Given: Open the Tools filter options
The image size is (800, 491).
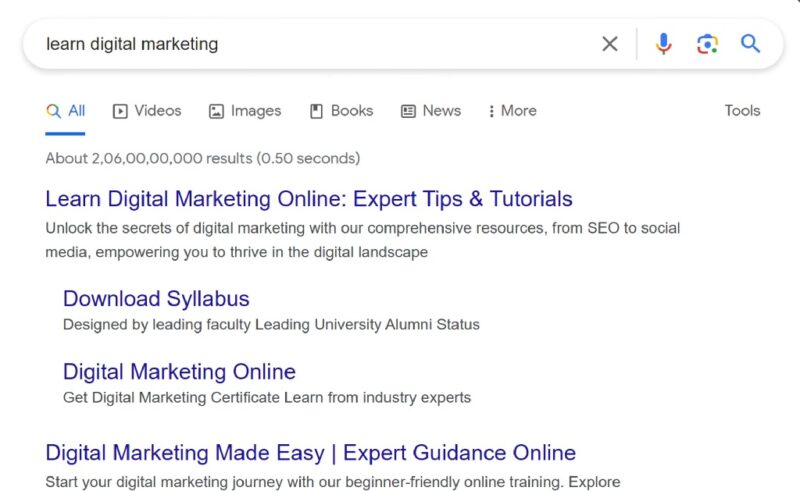Looking at the screenshot, I should click(742, 111).
